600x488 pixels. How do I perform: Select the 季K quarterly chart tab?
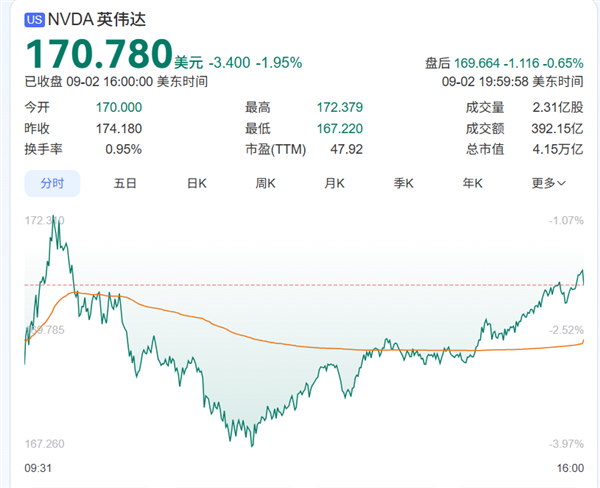403,183
